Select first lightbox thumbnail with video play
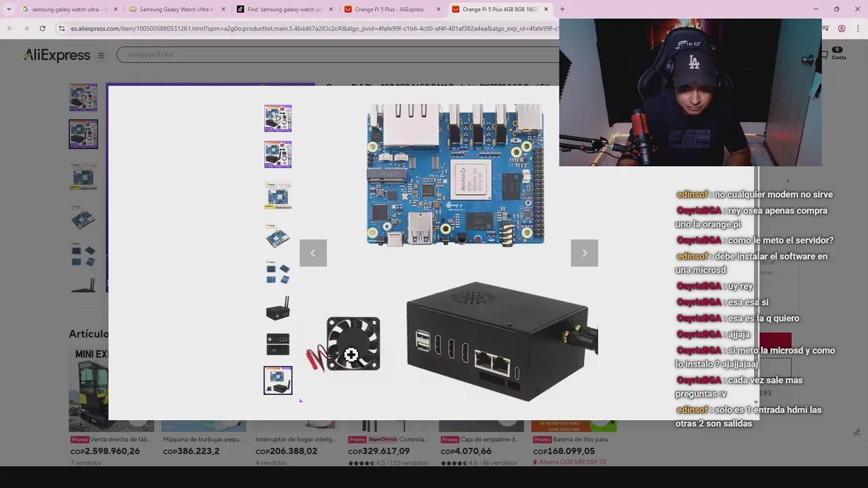Image resolution: width=868 pixels, height=488 pixels. pyautogui.click(x=278, y=119)
